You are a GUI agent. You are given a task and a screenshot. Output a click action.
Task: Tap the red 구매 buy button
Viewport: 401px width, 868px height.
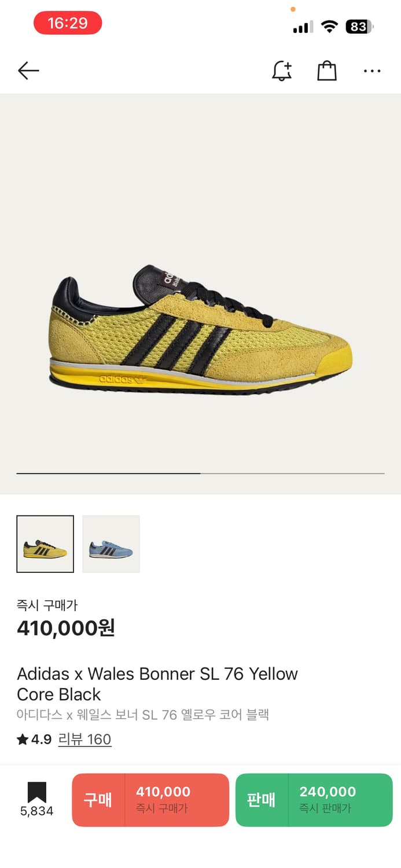click(x=150, y=800)
